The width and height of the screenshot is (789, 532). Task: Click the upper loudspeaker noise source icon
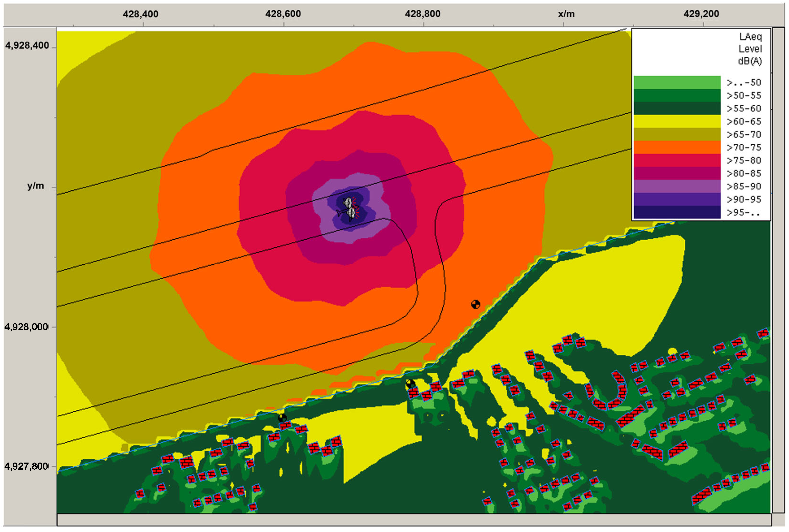pyautogui.click(x=348, y=203)
